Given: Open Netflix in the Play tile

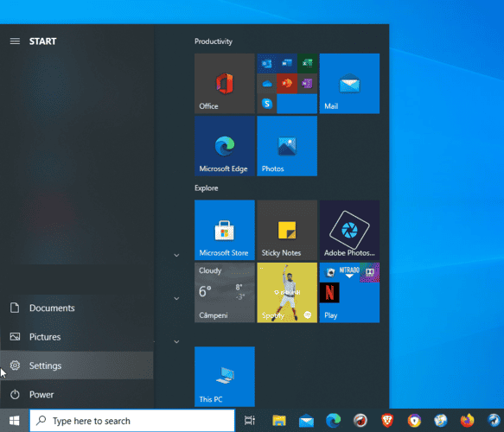Looking at the screenshot, I should click(x=329, y=293).
